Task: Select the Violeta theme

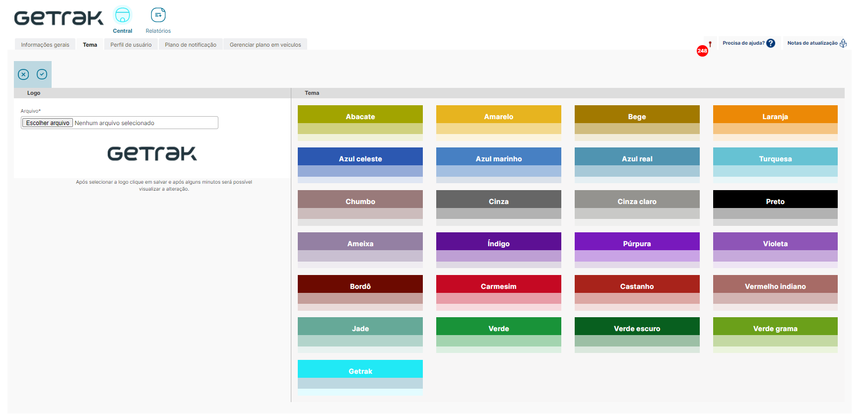Action: pyautogui.click(x=775, y=250)
